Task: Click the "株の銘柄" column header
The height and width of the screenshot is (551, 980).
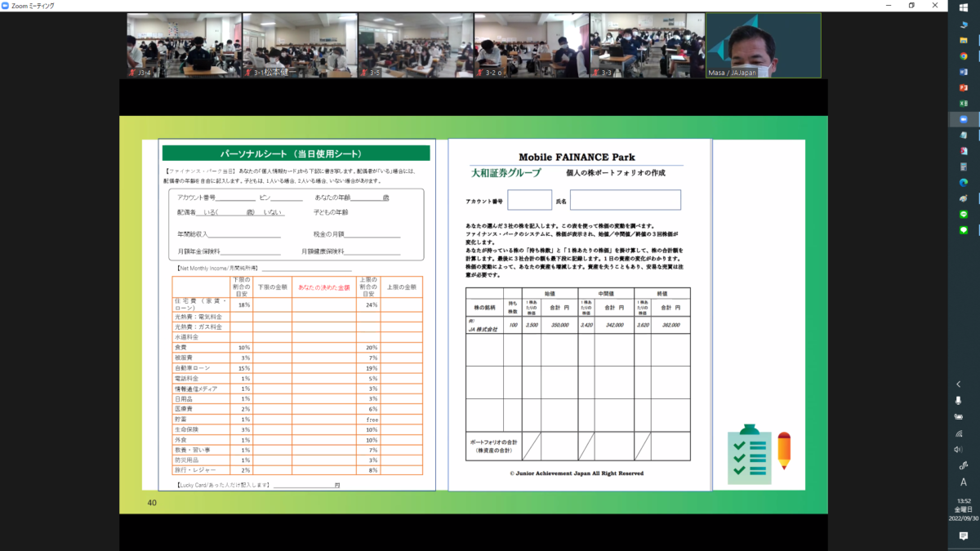Action: (x=484, y=306)
